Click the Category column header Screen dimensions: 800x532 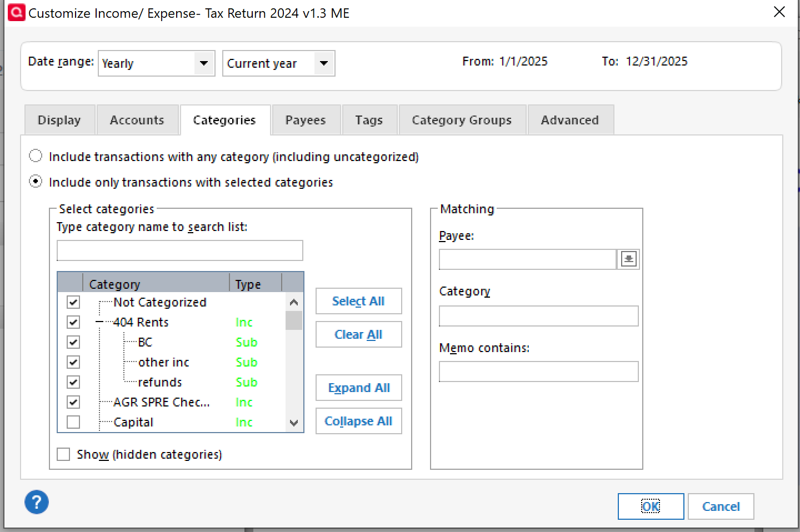point(156,283)
